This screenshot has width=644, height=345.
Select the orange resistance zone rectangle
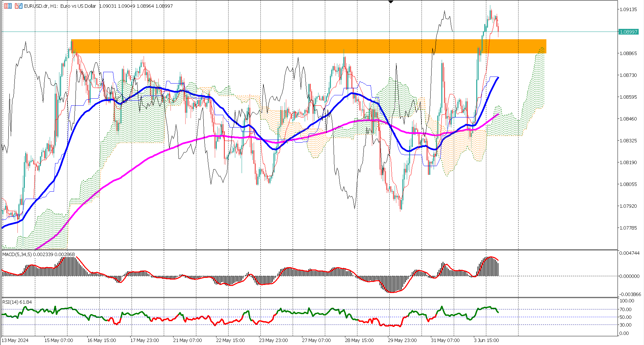click(308, 46)
